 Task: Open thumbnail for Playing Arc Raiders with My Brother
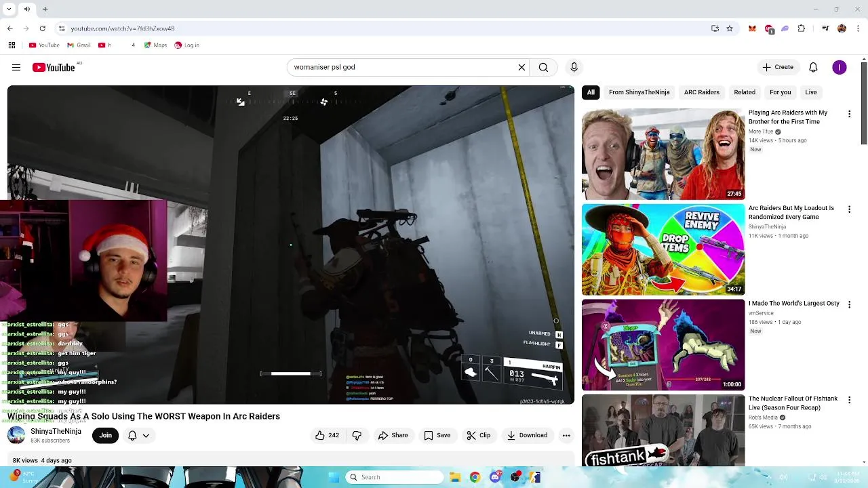[663, 155]
